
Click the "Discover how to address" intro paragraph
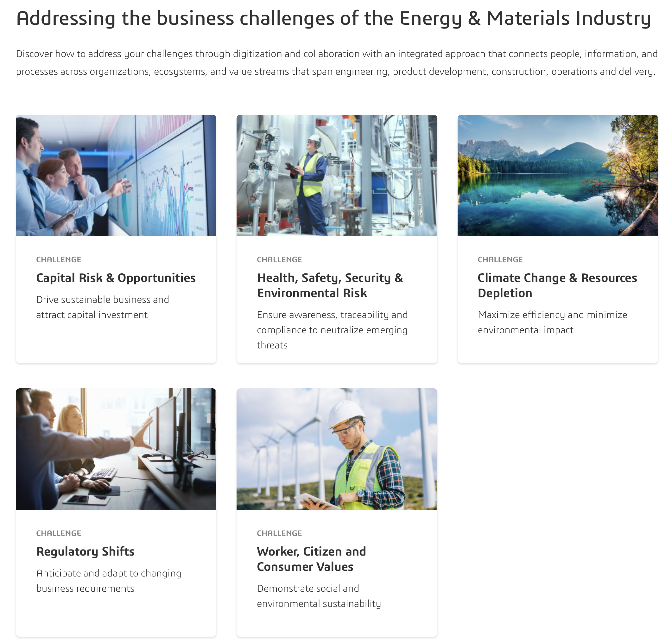click(x=337, y=62)
